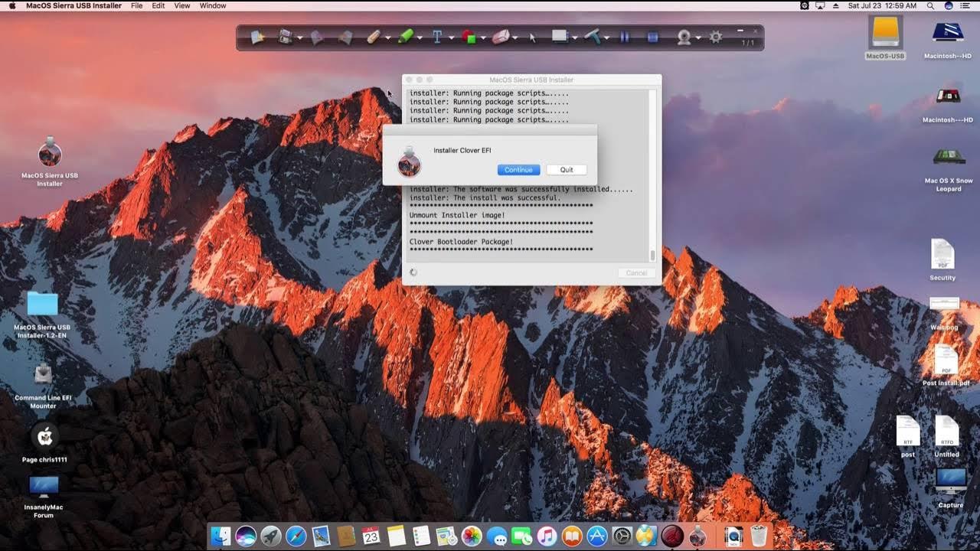The height and width of the screenshot is (551, 980).
Task: Click the AirPlay icon in menu bar
Action: tap(820, 5)
